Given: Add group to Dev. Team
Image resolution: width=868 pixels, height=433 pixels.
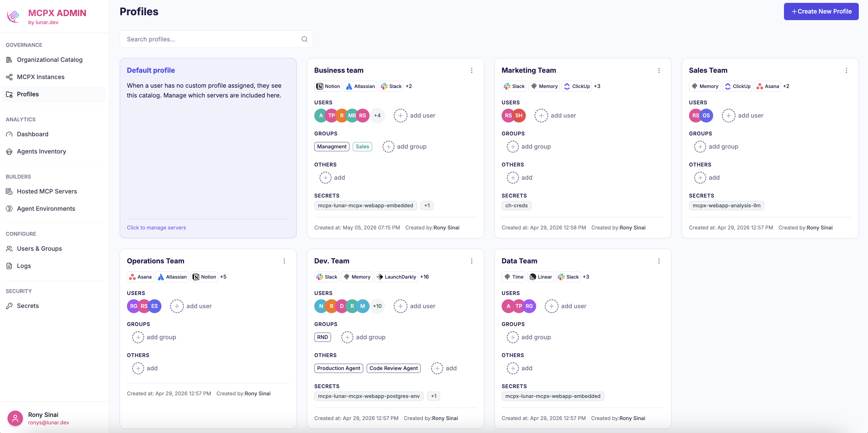Looking at the screenshot, I should click(x=363, y=337).
